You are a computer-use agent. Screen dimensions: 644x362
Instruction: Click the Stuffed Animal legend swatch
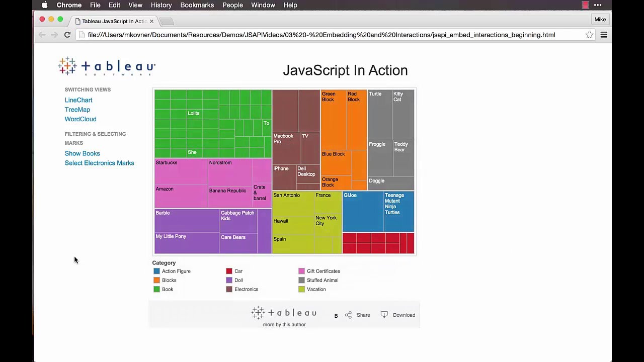tap(301, 281)
